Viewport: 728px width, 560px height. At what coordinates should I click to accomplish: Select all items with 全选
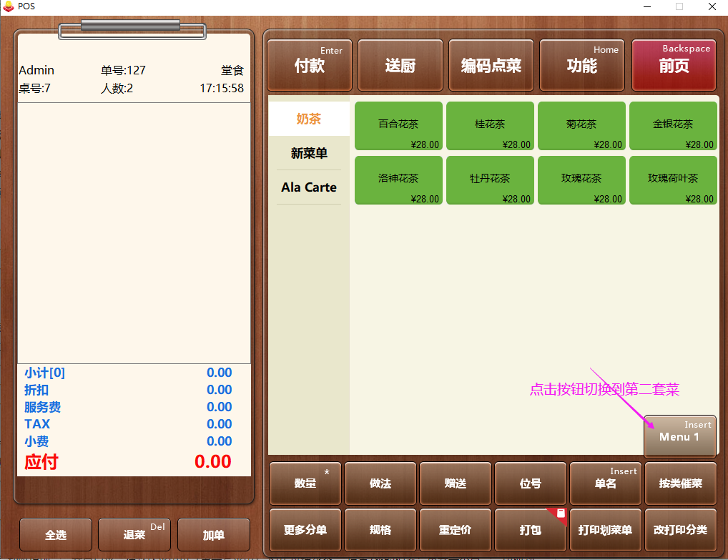pos(56,535)
